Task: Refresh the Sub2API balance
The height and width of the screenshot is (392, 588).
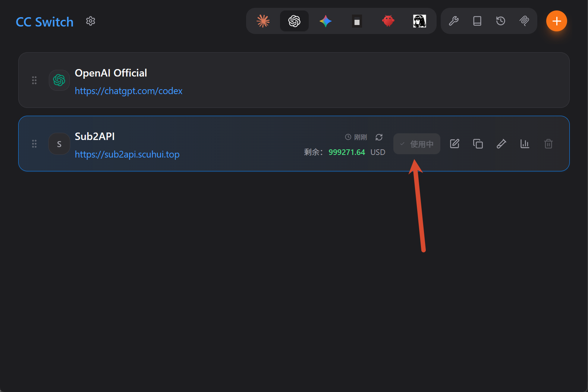Action: click(x=379, y=137)
